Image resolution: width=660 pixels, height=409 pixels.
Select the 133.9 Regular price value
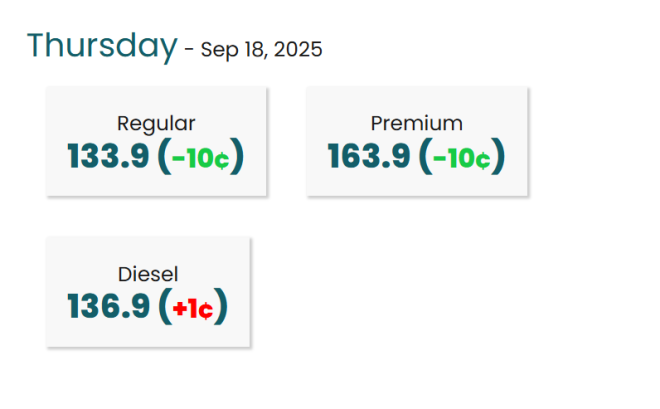(x=108, y=157)
